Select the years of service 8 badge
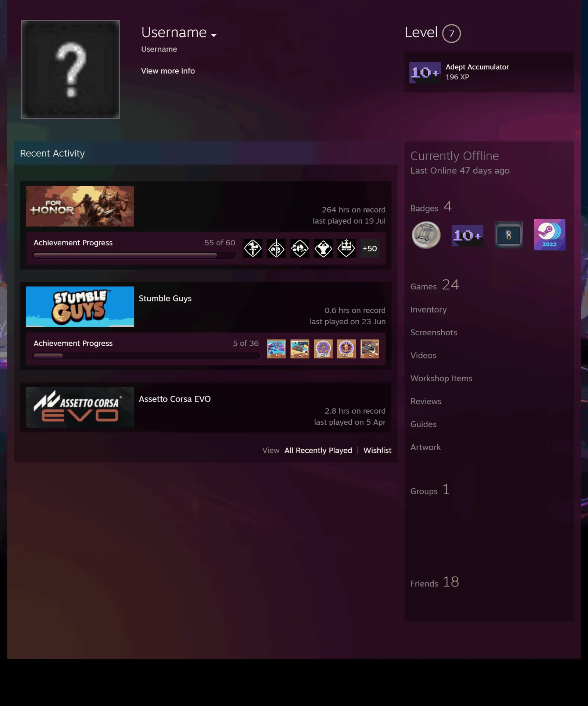The height and width of the screenshot is (706, 588). (509, 235)
